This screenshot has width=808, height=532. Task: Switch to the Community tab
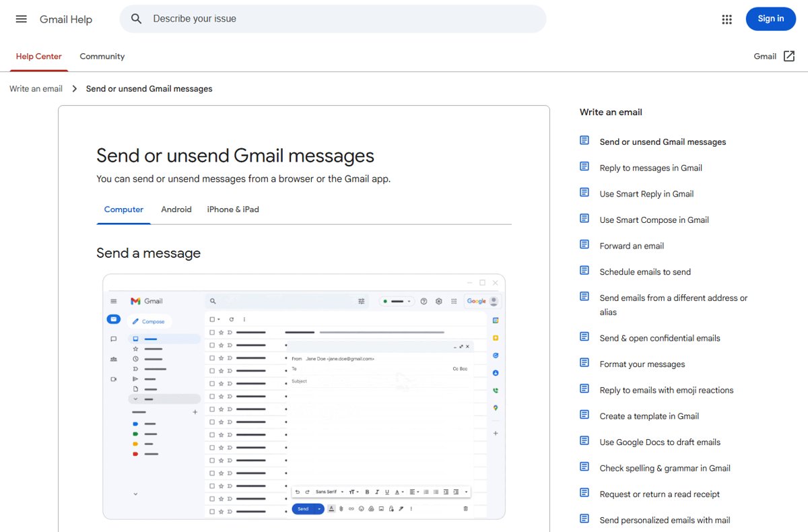pyautogui.click(x=102, y=57)
